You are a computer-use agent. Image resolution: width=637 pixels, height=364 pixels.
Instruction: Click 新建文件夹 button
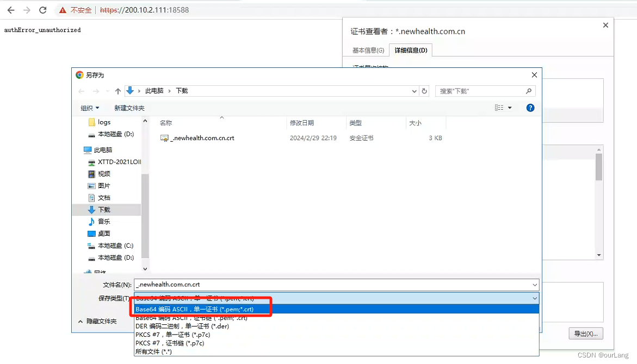129,108
